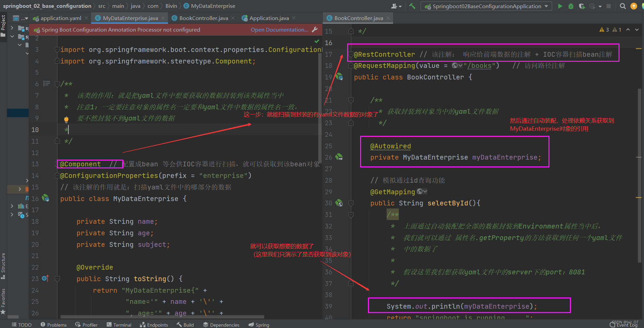Run the Springboot02BaseConfigurationApplication
644x328 pixels.
[560, 6]
